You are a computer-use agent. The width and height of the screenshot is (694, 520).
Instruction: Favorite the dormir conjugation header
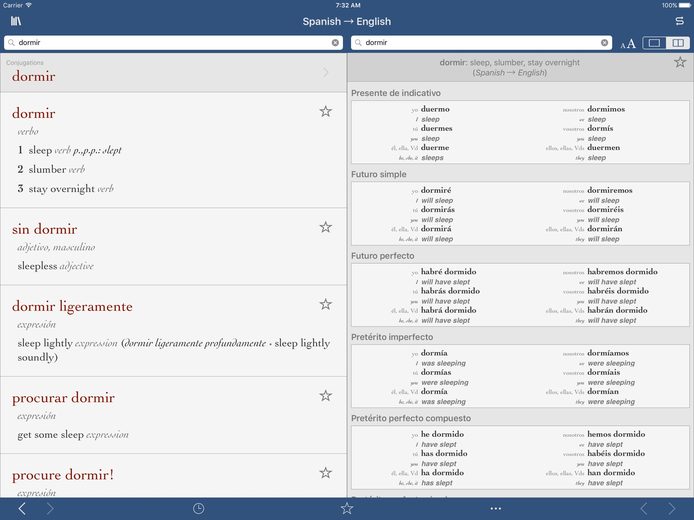click(680, 62)
